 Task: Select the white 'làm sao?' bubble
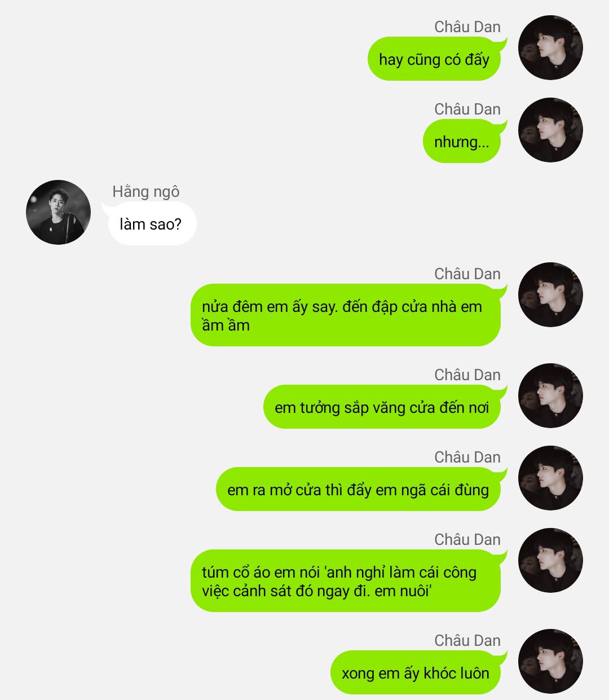coord(151,224)
